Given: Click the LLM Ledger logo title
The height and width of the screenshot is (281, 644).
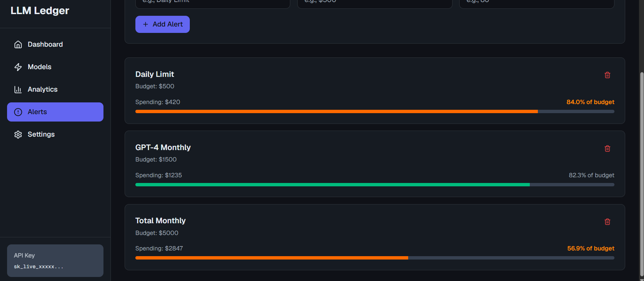Looking at the screenshot, I should click(40, 10).
